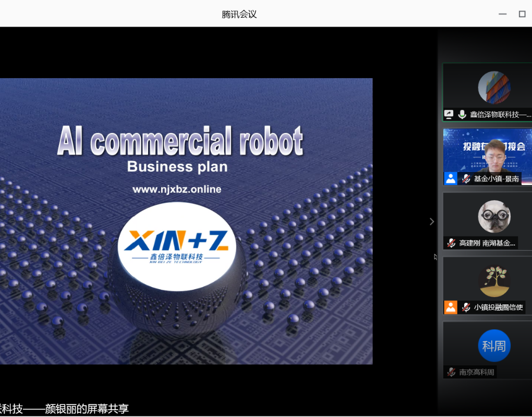The width and height of the screenshot is (532, 417).
Task: Click the microphone icon on 鑫倍泽物联科技 tile
Action: (462, 114)
